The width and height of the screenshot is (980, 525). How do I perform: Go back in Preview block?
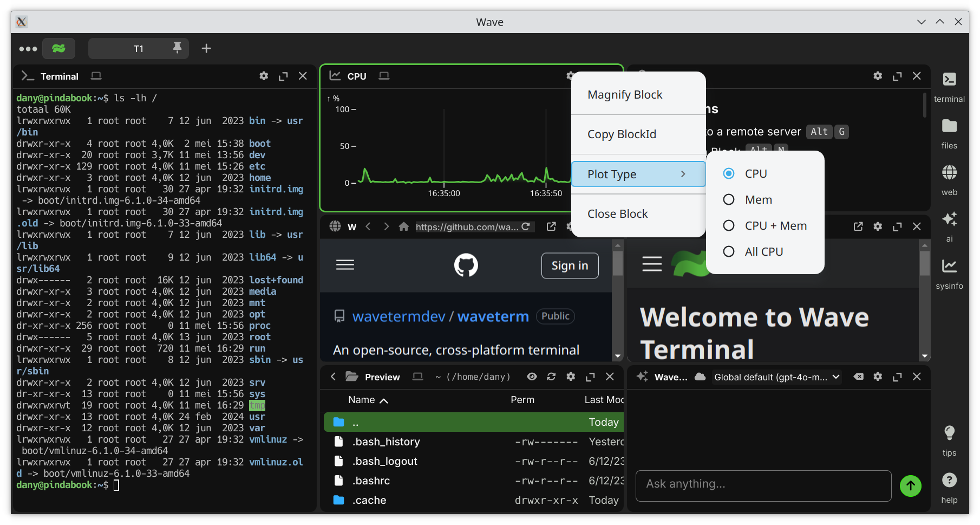point(334,377)
